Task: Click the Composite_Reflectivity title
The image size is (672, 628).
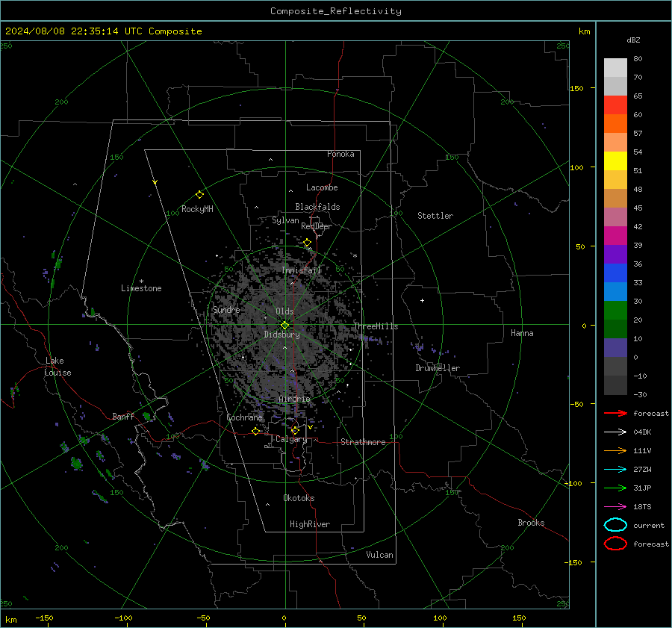Action: (x=336, y=11)
